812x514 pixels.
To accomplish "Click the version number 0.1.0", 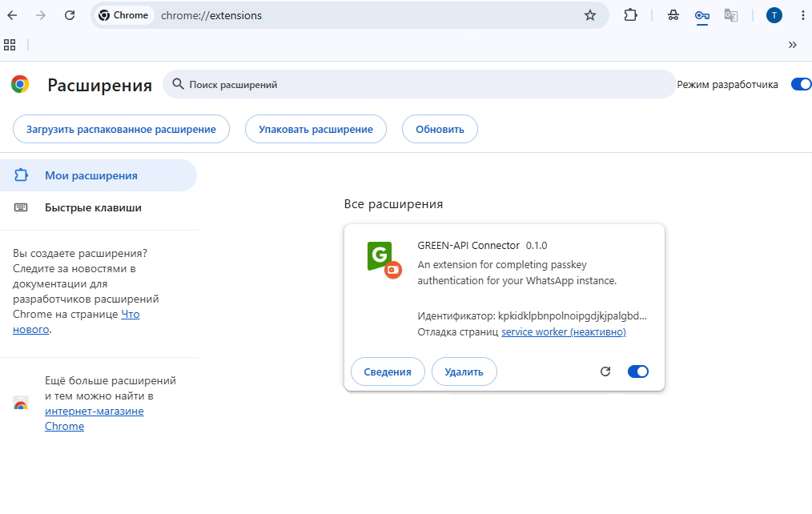I will [537, 245].
